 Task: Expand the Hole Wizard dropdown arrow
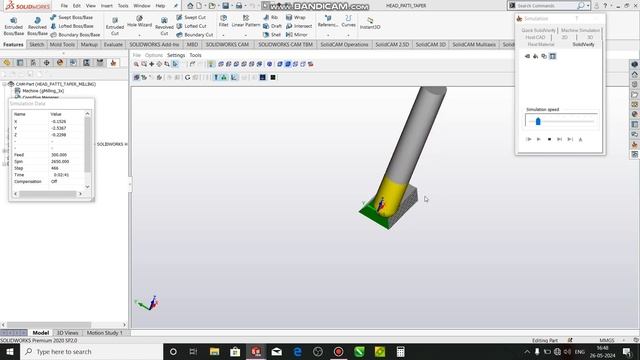coord(139,35)
